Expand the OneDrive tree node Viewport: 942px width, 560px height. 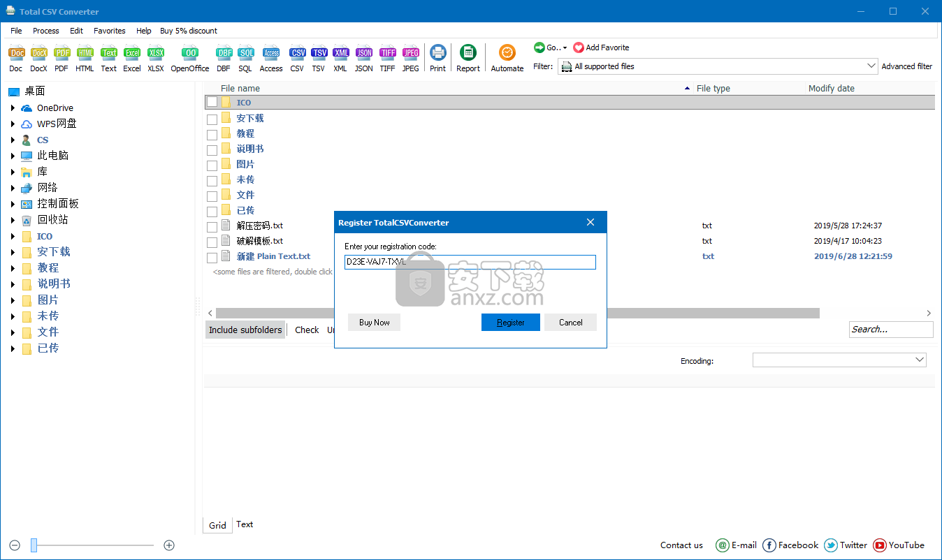point(13,108)
